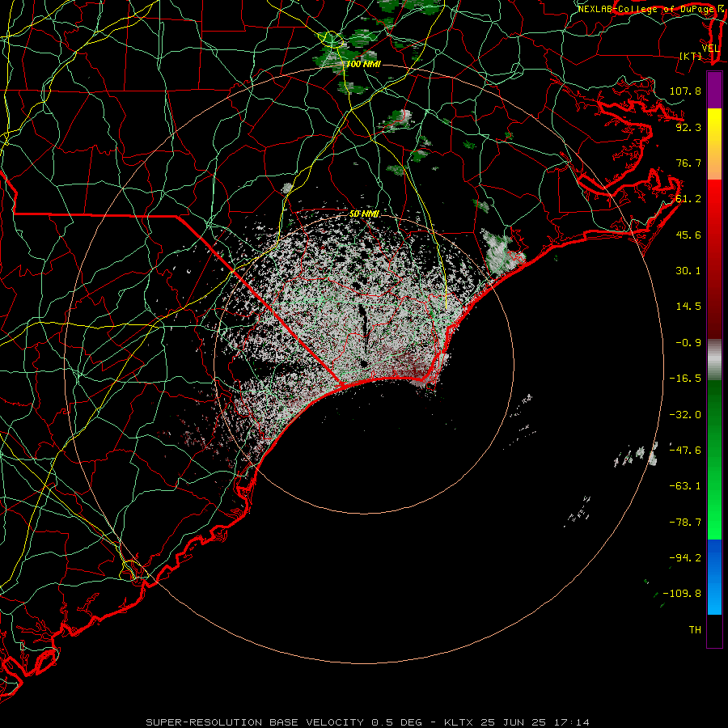This screenshot has height=728, width=728.
Task: Click the -109.8 velocity scale value
Action: tap(682, 594)
